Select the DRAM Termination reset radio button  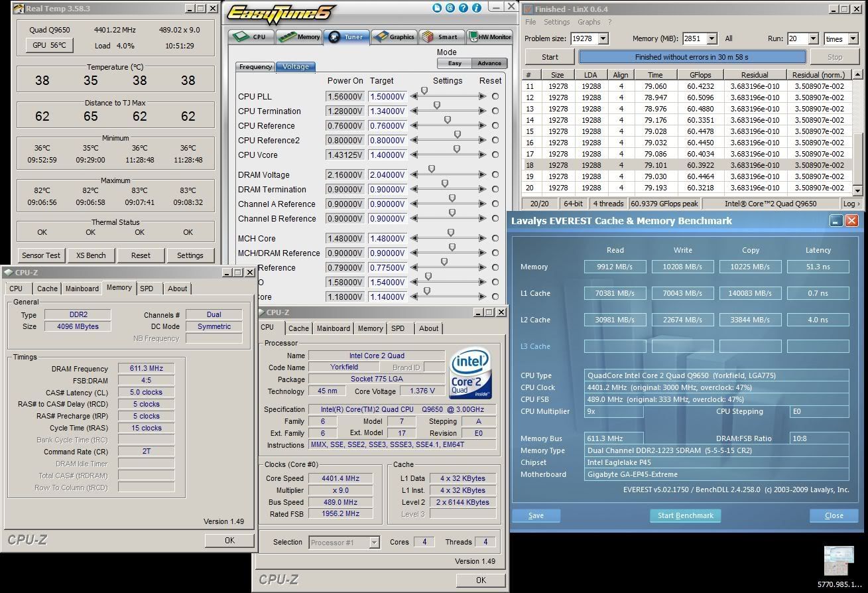(x=495, y=190)
